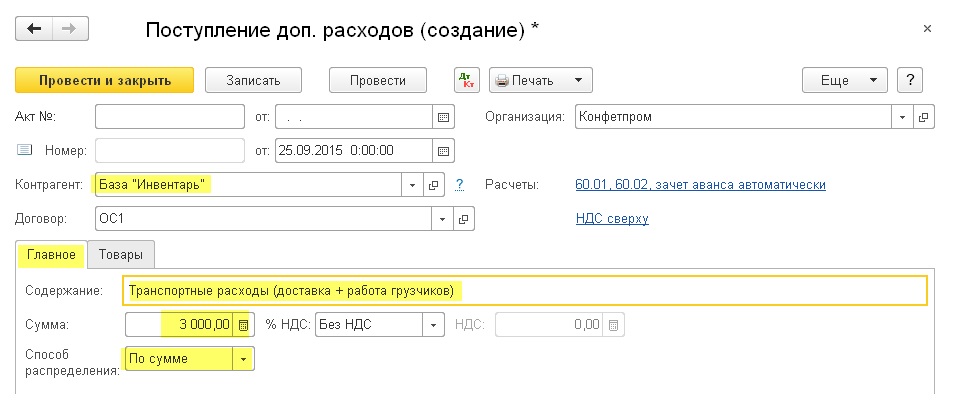This screenshot has height=405, width=956.
Task: Go forward with the right arrow button
Action: point(70,29)
